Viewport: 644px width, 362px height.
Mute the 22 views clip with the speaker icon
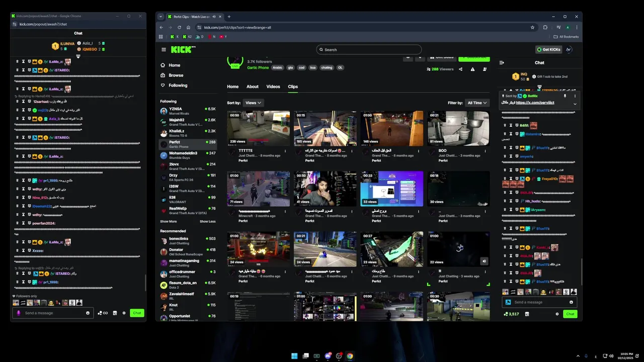484,261
